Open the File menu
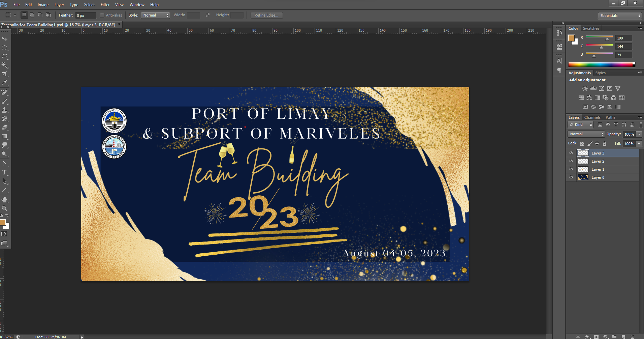This screenshot has width=644, height=339. [17, 5]
